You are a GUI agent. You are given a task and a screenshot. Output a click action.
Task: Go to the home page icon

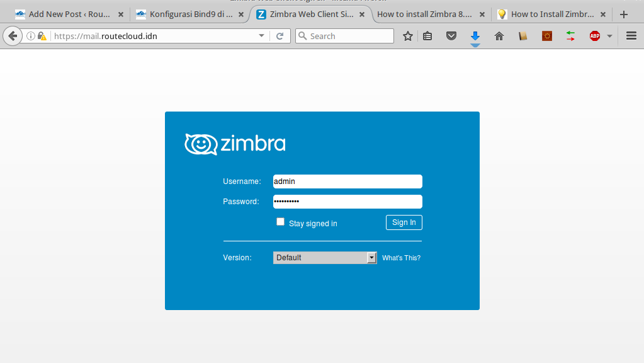click(x=499, y=36)
